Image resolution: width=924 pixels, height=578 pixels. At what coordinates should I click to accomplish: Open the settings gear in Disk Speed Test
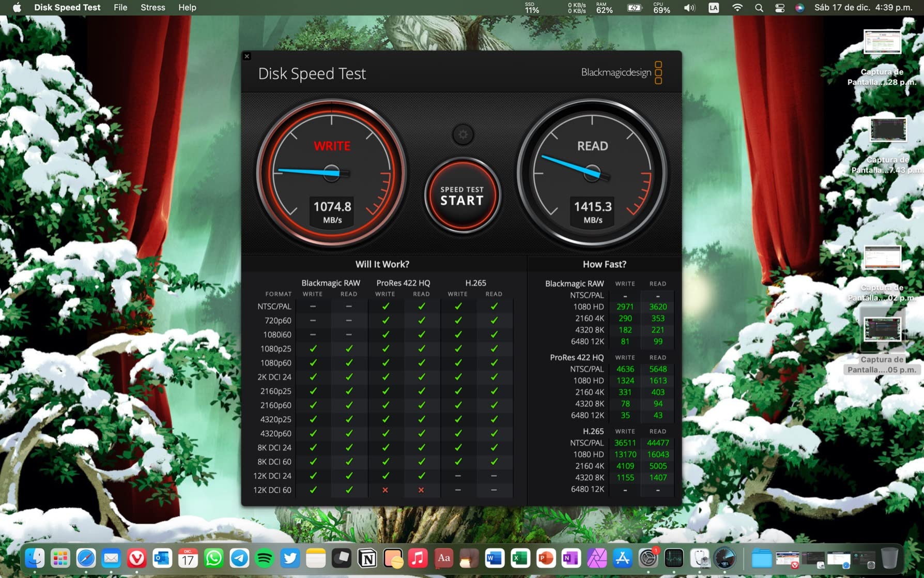[463, 135]
